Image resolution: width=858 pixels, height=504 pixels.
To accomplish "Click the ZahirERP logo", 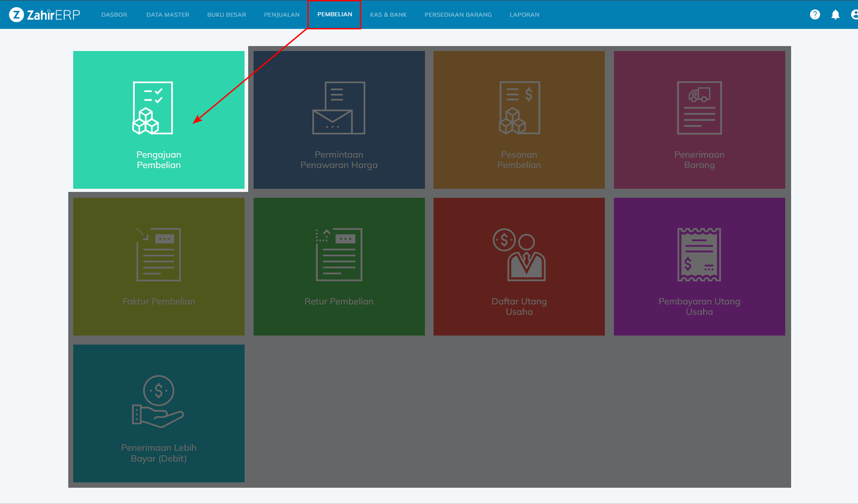I will pos(45,14).
